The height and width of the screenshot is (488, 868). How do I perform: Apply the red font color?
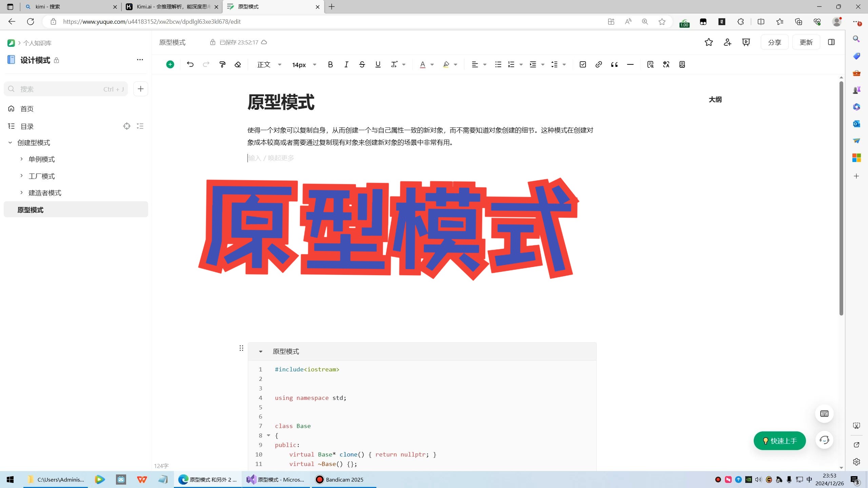click(x=422, y=64)
